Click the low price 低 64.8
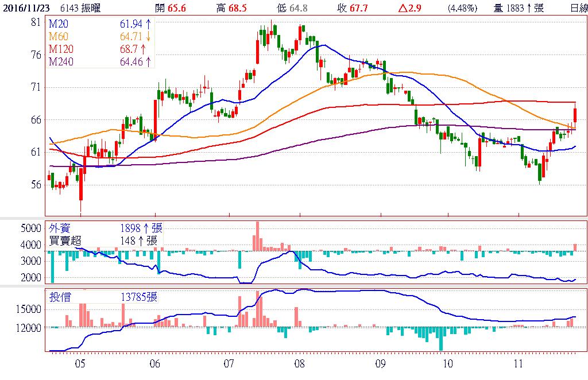This screenshot has height=380, width=588. pos(292,8)
